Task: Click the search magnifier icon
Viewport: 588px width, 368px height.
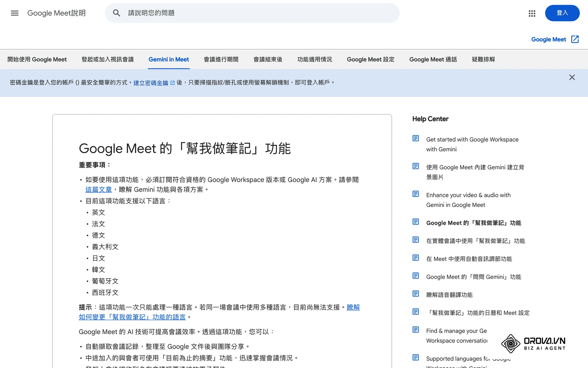Action: pyautogui.click(x=116, y=13)
